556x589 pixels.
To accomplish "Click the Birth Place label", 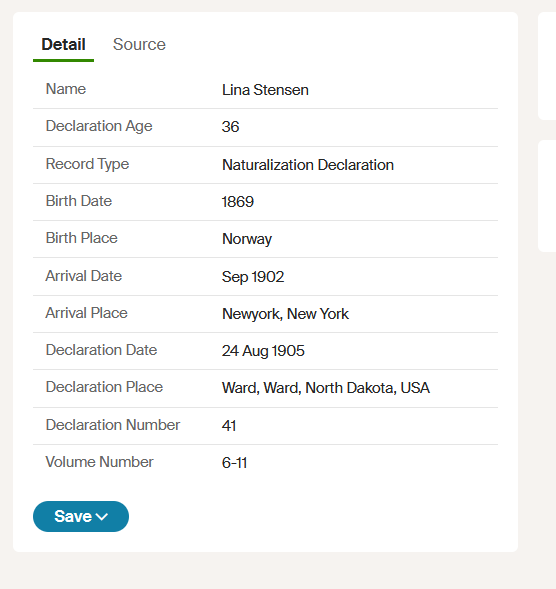I will (82, 238).
